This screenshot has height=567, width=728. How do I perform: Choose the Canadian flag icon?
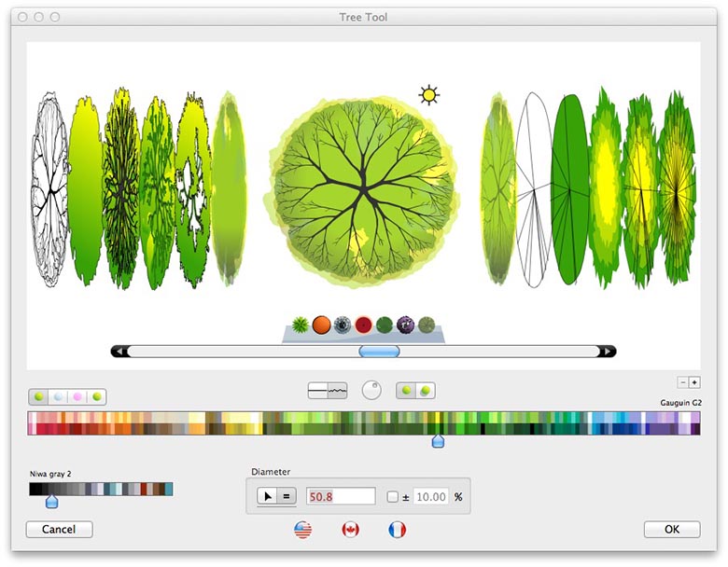click(350, 530)
